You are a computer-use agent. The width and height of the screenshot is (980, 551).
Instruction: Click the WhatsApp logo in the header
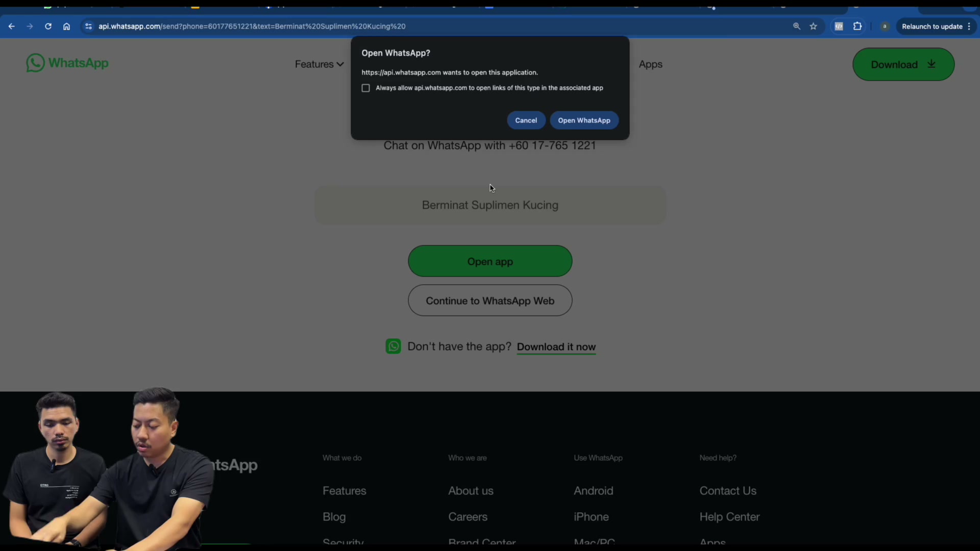tap(67, 63)
